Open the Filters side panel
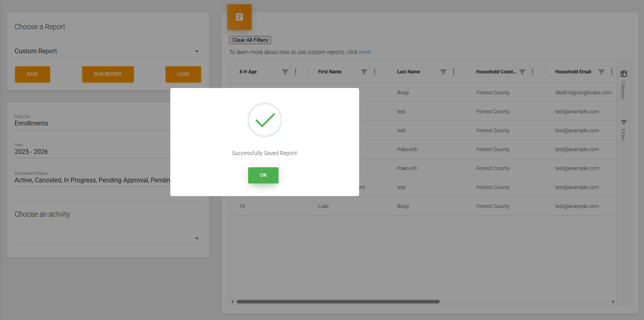This screenshot has width=644, height=320. point(623,130)
